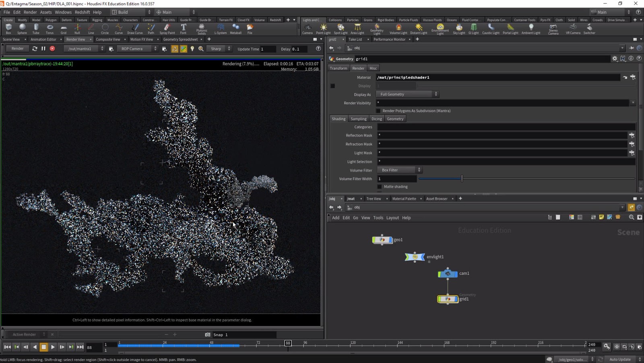Open the Transform tab of grid1
Viewport: 644px width, 363px height.
coord(339,68)
